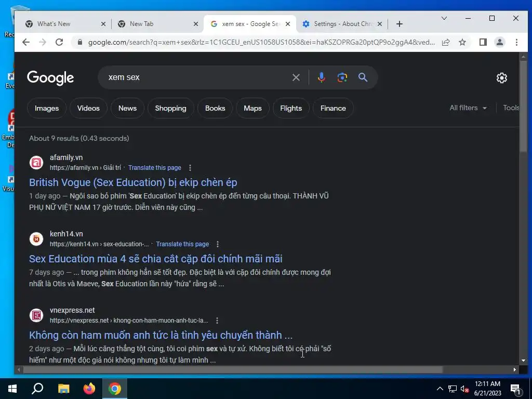Open more options for vnexpress.net result
This screenshot has height=399, width=532.
(217, 320)
